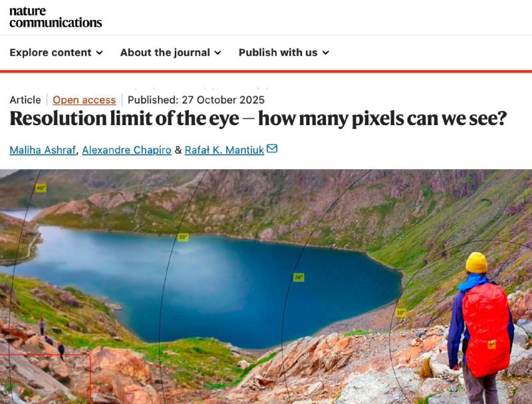Open author Maliha Ashraf's link
The image size is (532, 404).
43,150
